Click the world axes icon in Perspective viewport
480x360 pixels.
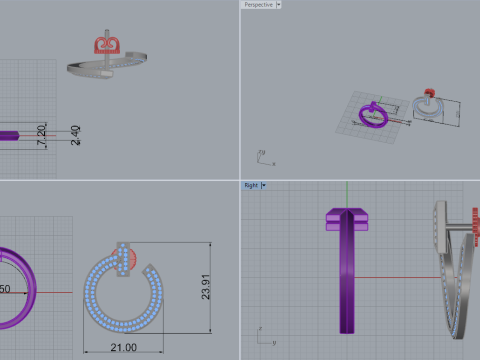(266, 158)
